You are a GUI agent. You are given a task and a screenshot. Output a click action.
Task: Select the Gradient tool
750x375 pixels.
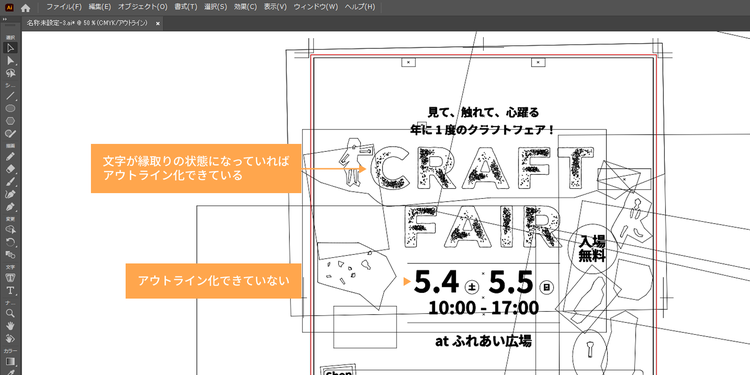pyautogui.click(x=10, y=361)
